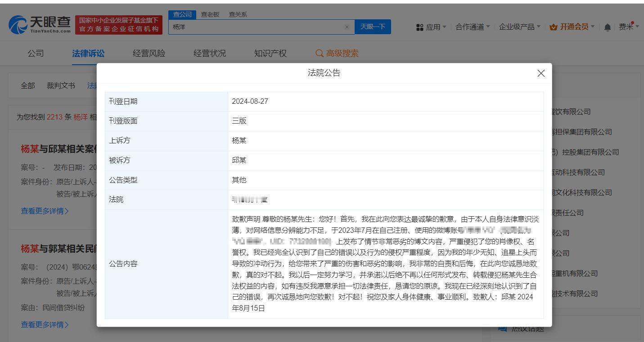Screen dimensions: 644x342
Task: Click the Tianyancha logo icon
Action: tap(18, 25)
